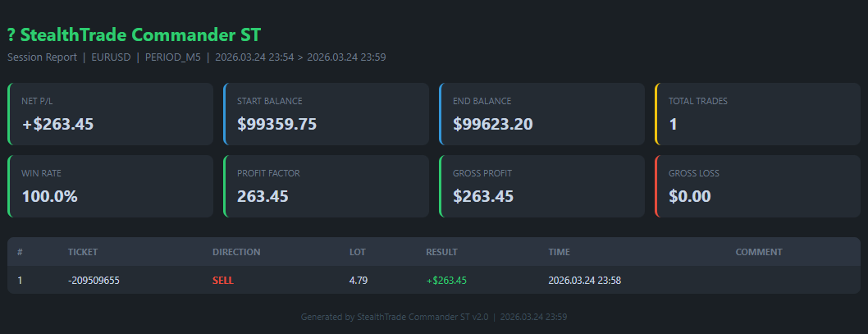The height and width of the screenshot is (334, 868).
Task: Click the question mark icon in title
Action: click(11, 35)
